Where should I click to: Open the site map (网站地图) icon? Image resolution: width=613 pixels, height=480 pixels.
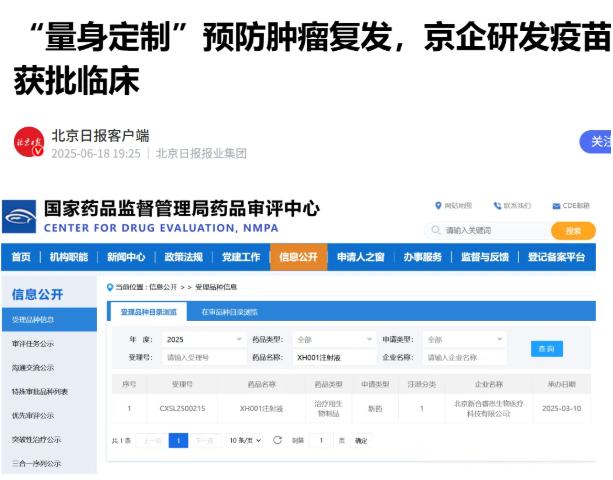click(x=437, y=204)
